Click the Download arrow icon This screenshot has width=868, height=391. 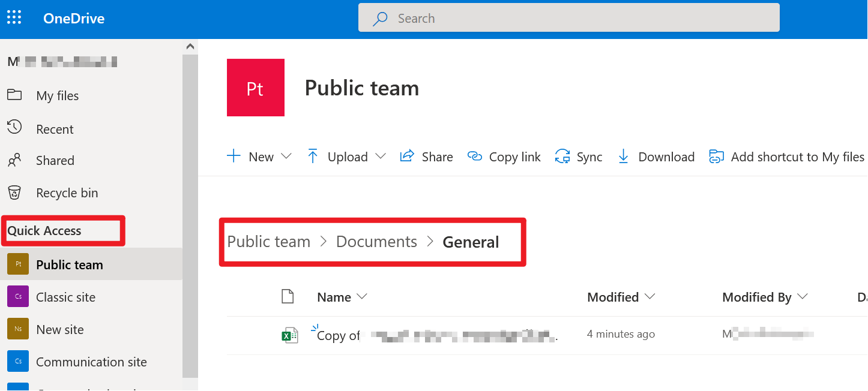pos(624,157)
